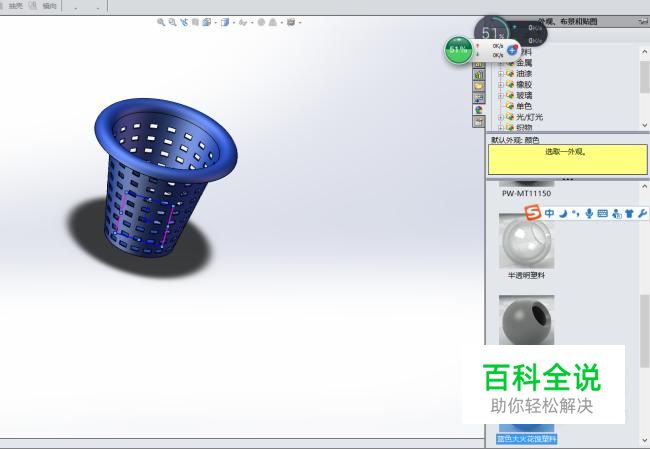Select the 橡胶 folder in tree
Viewport: 650px width, 449px height.
pos(524,84)
